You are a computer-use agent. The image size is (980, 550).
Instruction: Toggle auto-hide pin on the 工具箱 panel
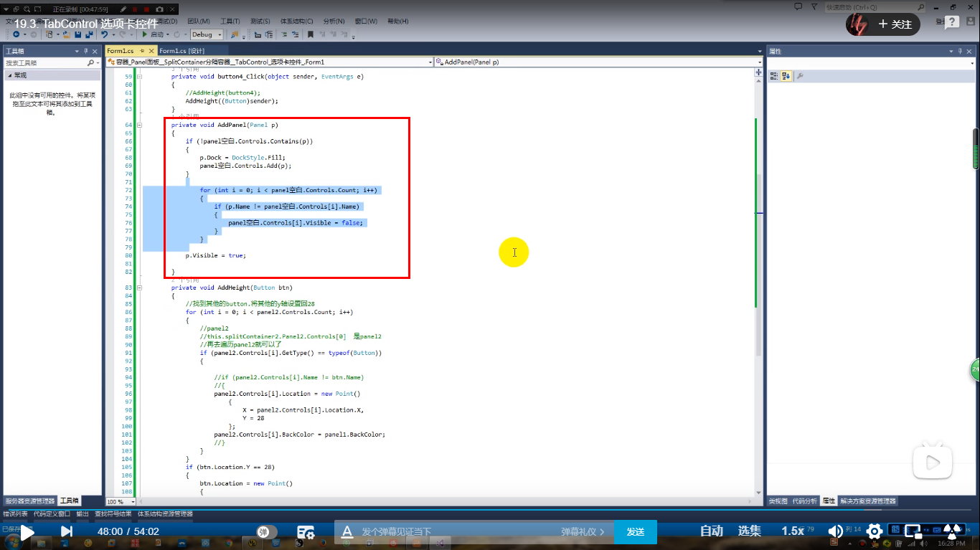[84, 50]
